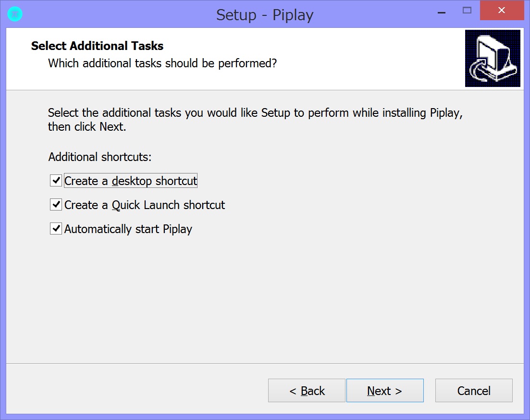Click the Piplay icon in the title bar

point(15,14)
